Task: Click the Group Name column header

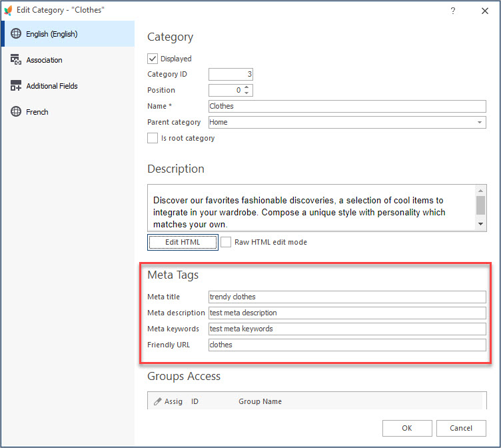Action: (x=260, y=401)
